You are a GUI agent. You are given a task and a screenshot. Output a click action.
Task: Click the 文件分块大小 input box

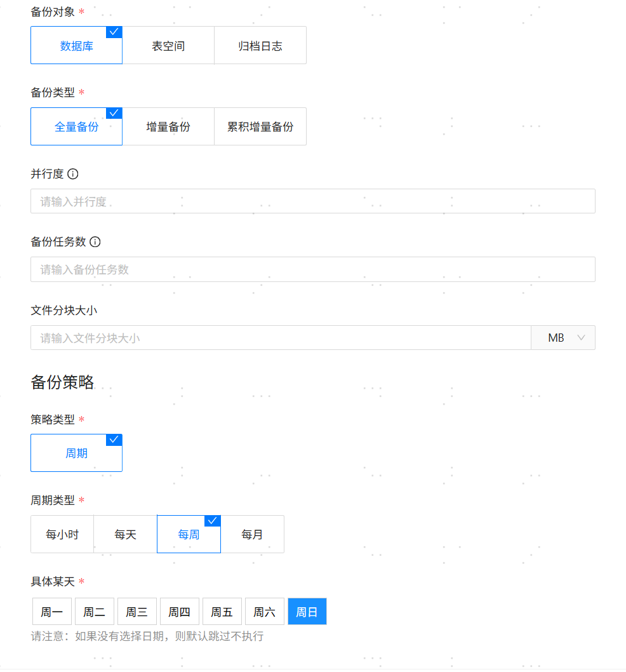tap(280, 338)
